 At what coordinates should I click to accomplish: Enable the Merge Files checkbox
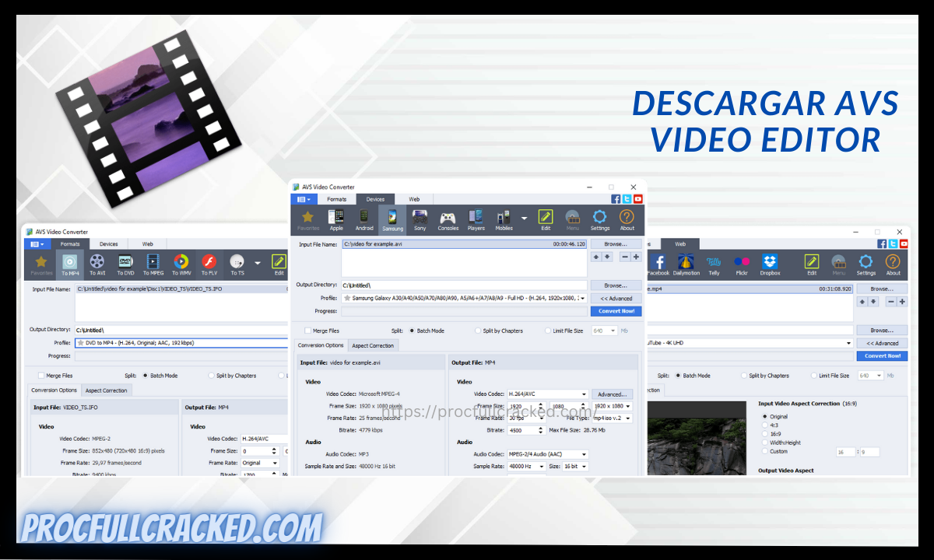pos(308,331)
